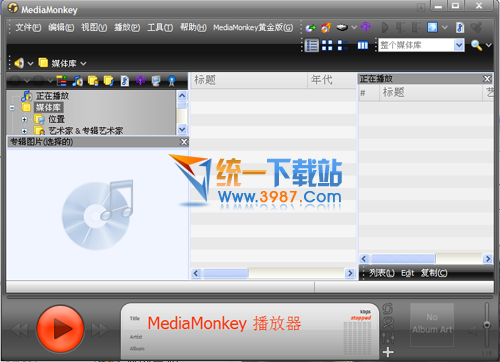Click the plus icon in player panel

[388, 352]
